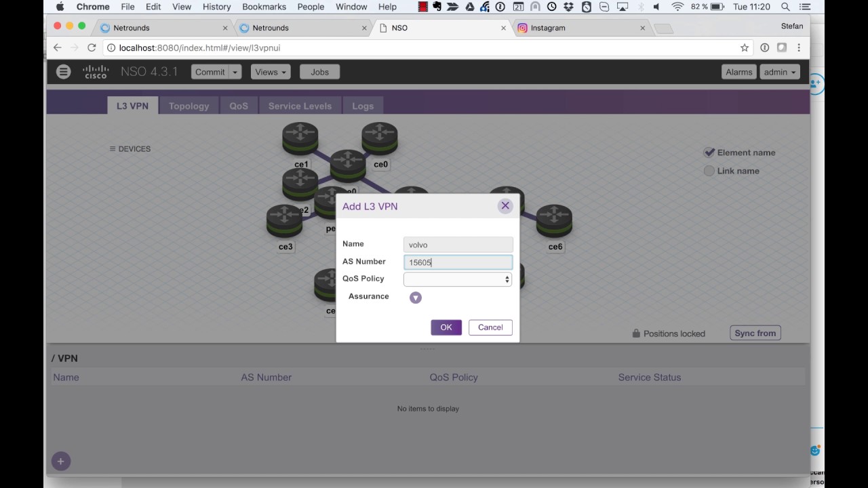The image size is (868, 488).
Task: Click the Commit button
Action: [x=210, y=72]
